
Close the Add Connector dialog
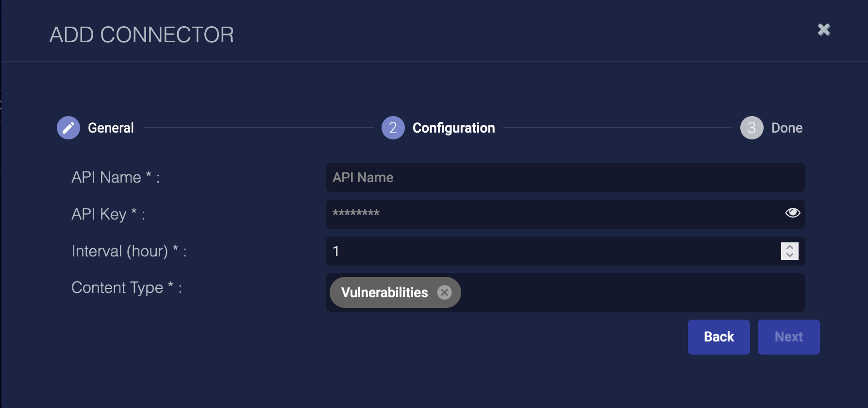[824, 30]
